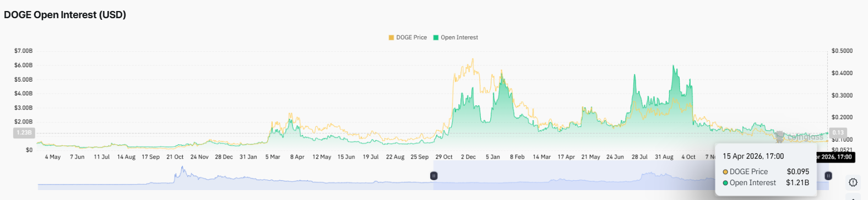Toggle the DOGE Price legend series
868x200 pixels.
(x=408, y=37)
